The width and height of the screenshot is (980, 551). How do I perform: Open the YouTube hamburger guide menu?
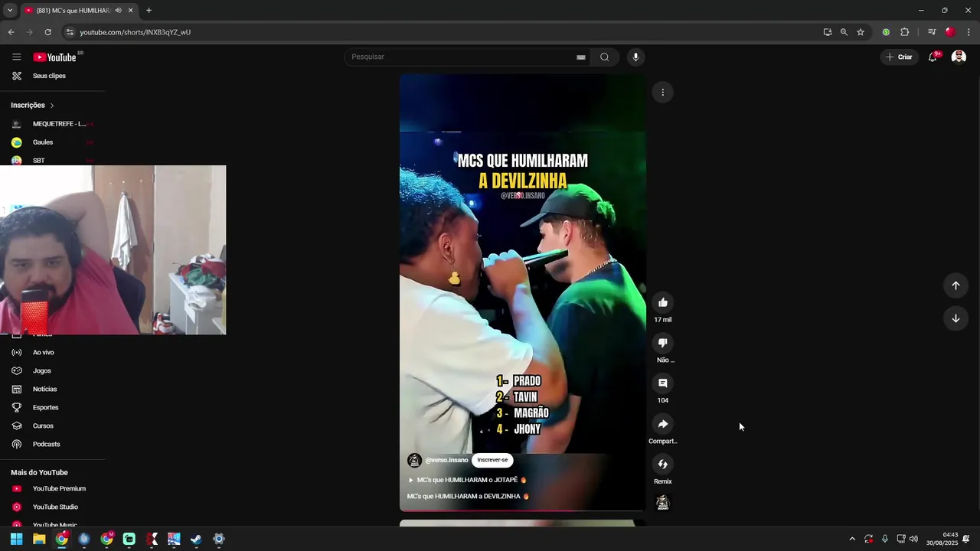16,57
